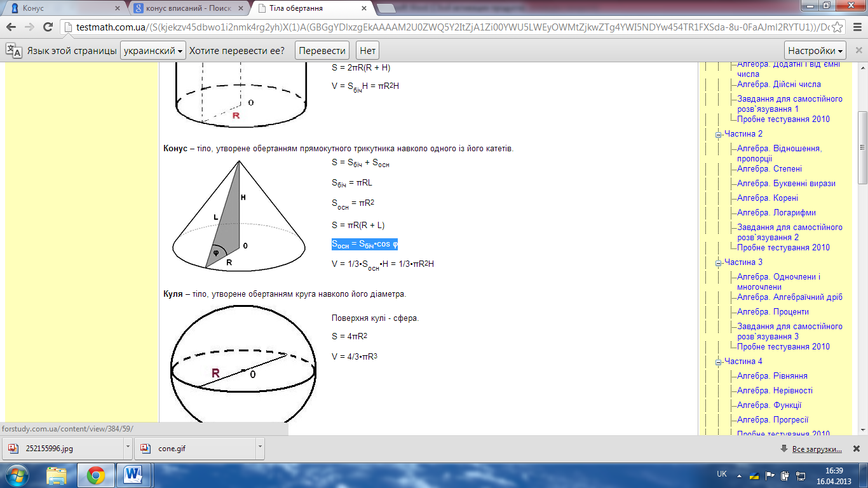Select the "Тіла обертання" tab

(x=313, y=8)
